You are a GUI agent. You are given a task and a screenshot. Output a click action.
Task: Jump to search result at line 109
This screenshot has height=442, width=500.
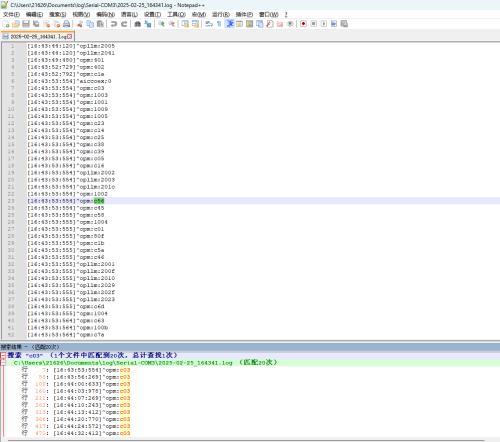click(x=76, y=384)
